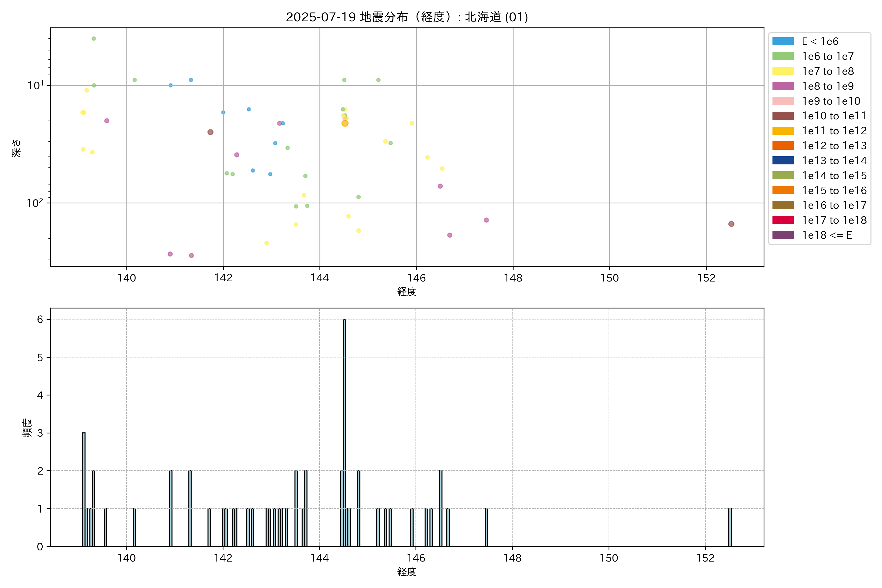Click the '頻度' y-axis label of histogram
The width and height of the screenshot is (882, 588).
point(27,428)
